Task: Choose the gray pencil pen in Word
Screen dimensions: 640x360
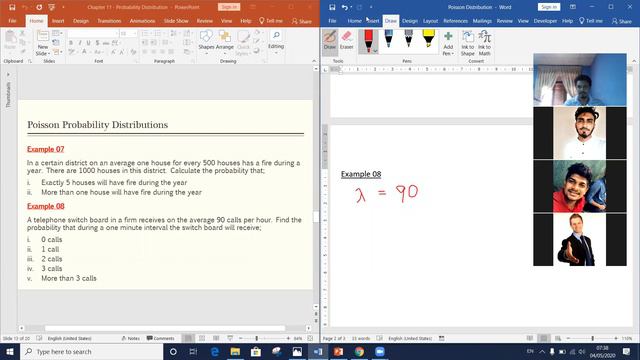Action: pos(409,39)
